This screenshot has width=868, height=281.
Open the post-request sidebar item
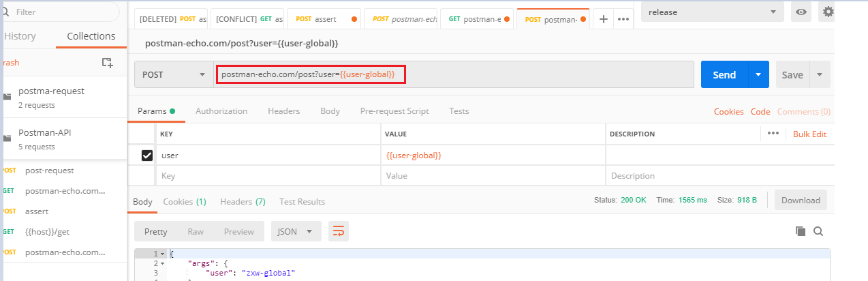(x=63, y=171)
